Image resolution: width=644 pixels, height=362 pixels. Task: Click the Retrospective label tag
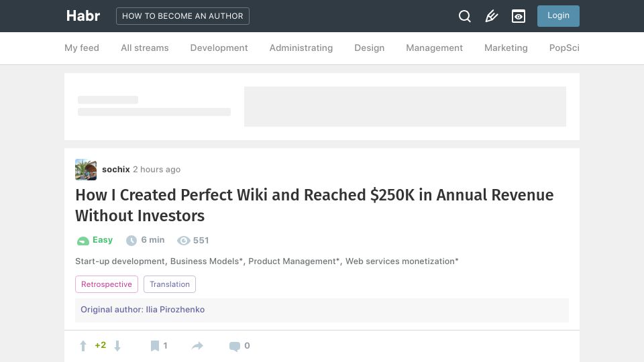coord(107,284)
